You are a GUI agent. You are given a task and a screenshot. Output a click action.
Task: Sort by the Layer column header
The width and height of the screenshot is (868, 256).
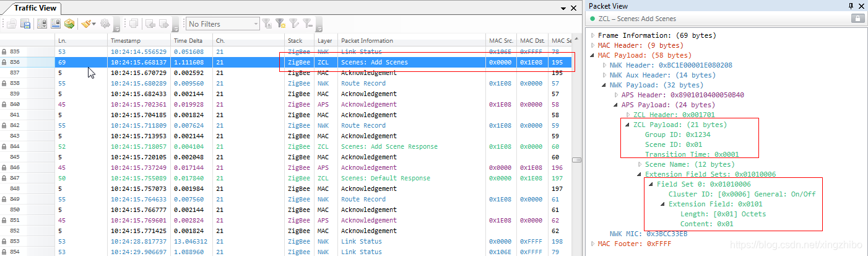[326, 41]
